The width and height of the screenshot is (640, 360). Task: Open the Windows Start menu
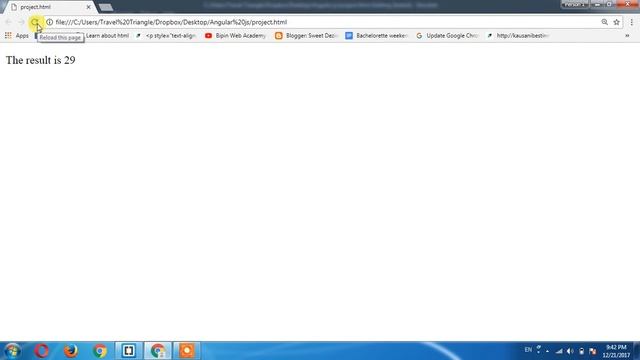(x=12, y=351)
